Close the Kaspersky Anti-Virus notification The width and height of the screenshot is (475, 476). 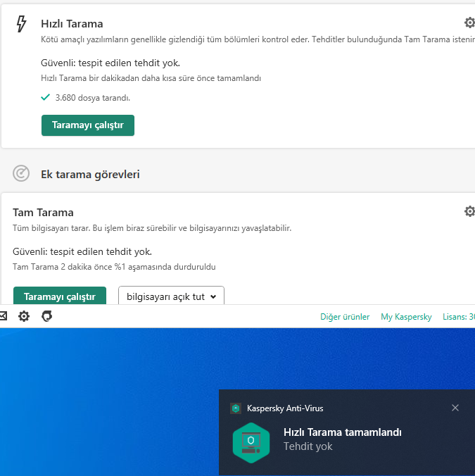[x=455, y=408]
